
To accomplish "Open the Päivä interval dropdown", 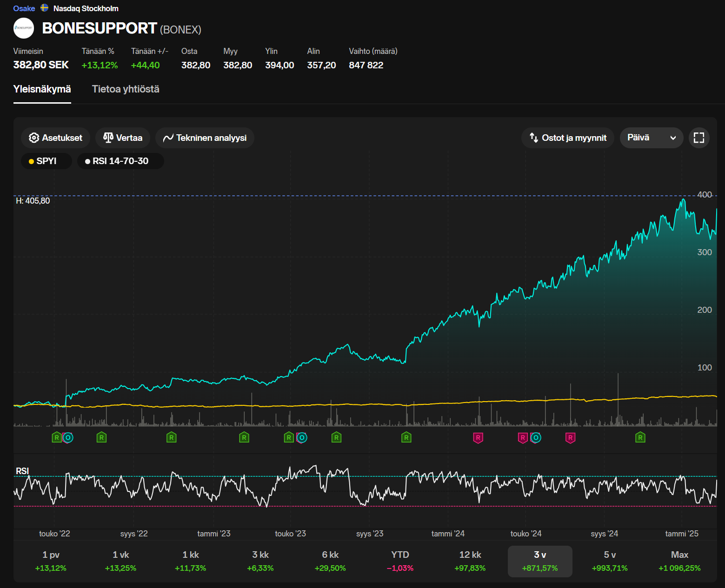I will point(651,138).
